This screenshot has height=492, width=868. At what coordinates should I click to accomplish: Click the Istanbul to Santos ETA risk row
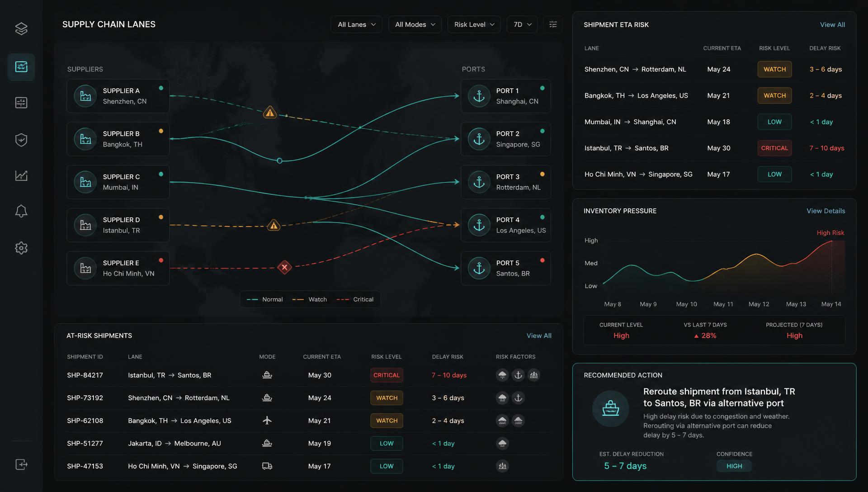[714, 148]
